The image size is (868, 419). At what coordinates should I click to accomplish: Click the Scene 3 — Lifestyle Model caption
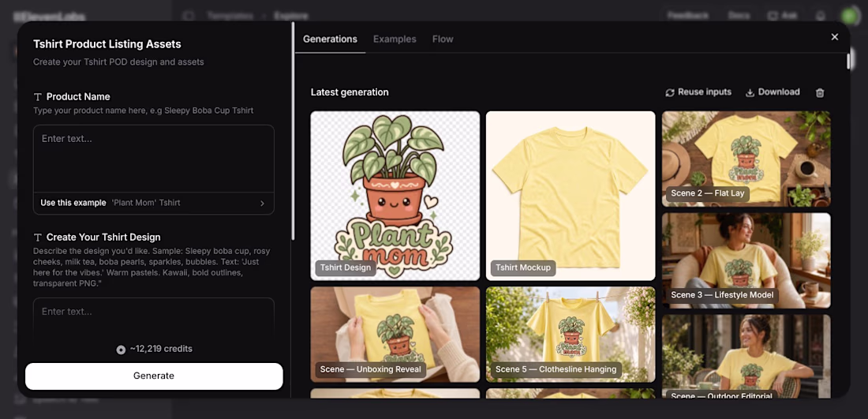point(722,295)
